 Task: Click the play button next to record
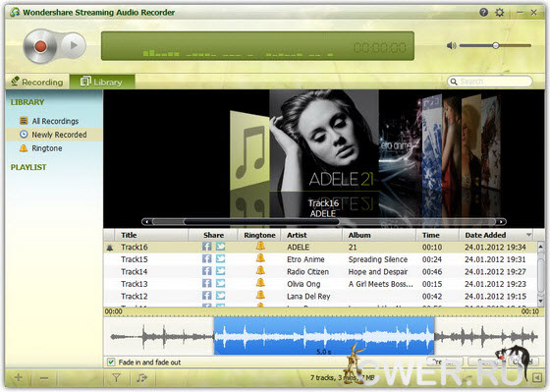coord(74,45)
